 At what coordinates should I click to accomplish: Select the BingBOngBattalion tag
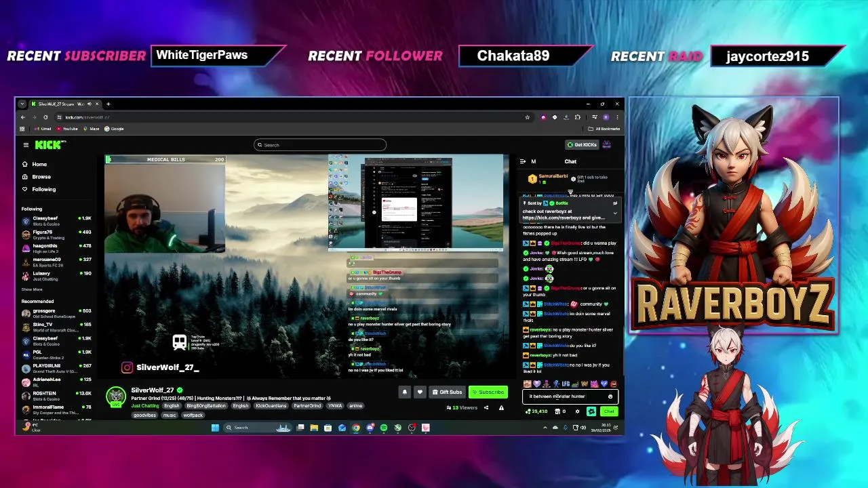coord(206,406)
